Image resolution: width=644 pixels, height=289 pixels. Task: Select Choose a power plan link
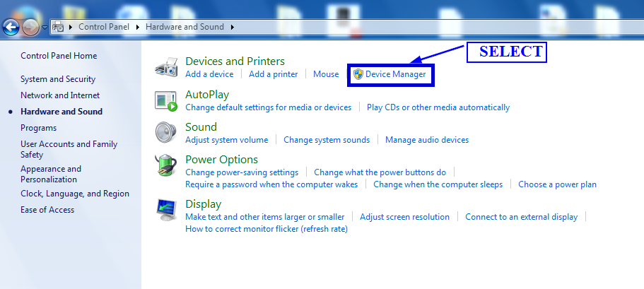click(557, 184)
